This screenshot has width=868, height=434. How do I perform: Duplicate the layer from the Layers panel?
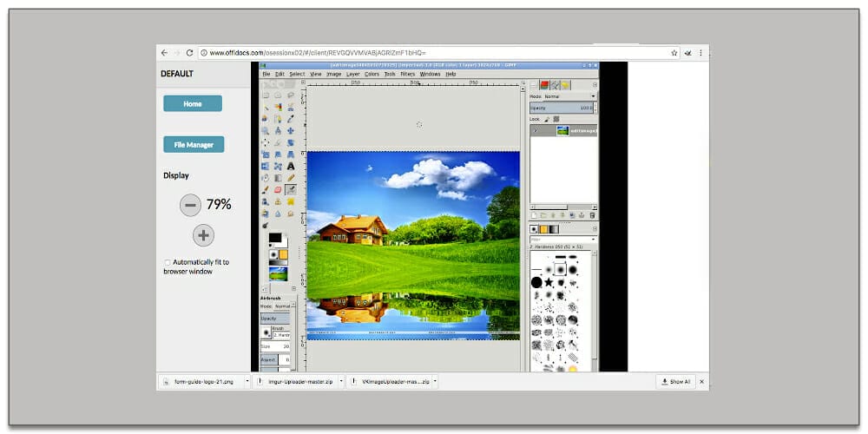[572, 214]
